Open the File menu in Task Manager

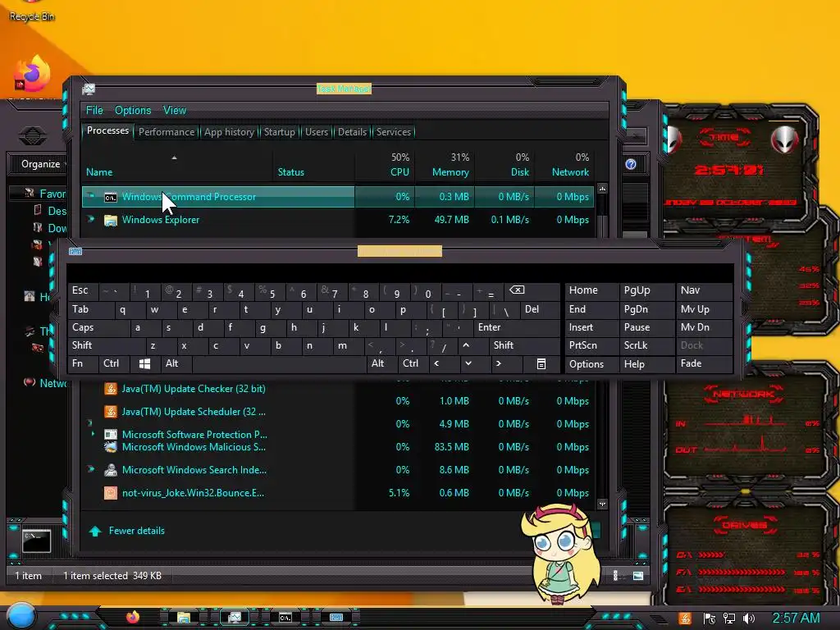(x=94, y=111)
